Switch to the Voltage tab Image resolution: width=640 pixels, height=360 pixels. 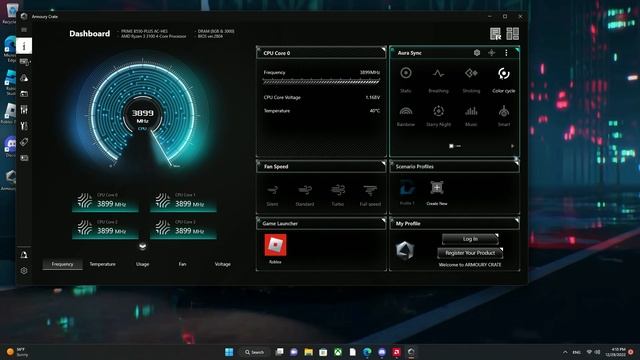(222, 264)
